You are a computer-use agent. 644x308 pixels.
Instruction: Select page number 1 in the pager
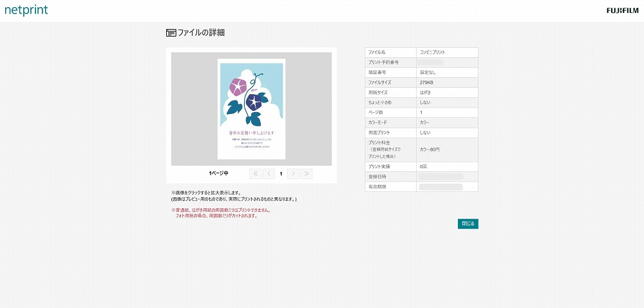point(281,173)
